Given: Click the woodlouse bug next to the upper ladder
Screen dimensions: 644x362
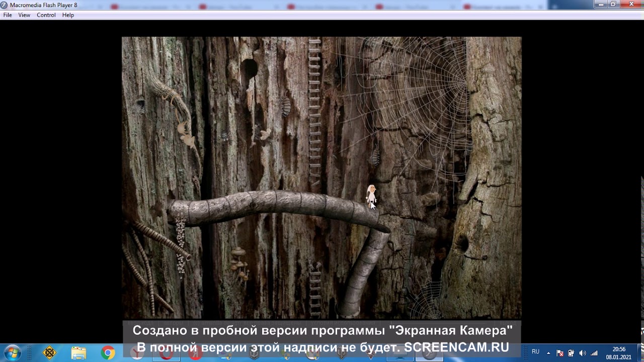Looking at the screenshot, I should 286,107.
